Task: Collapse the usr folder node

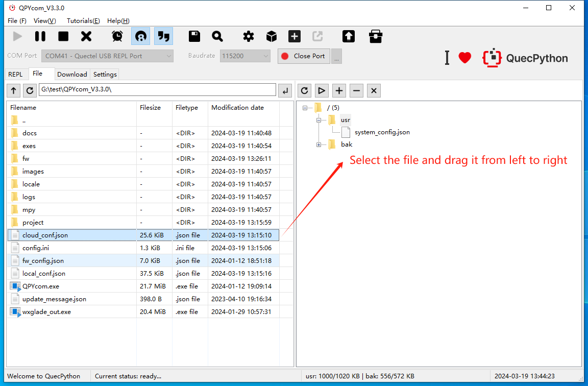Action: point(318,120)
